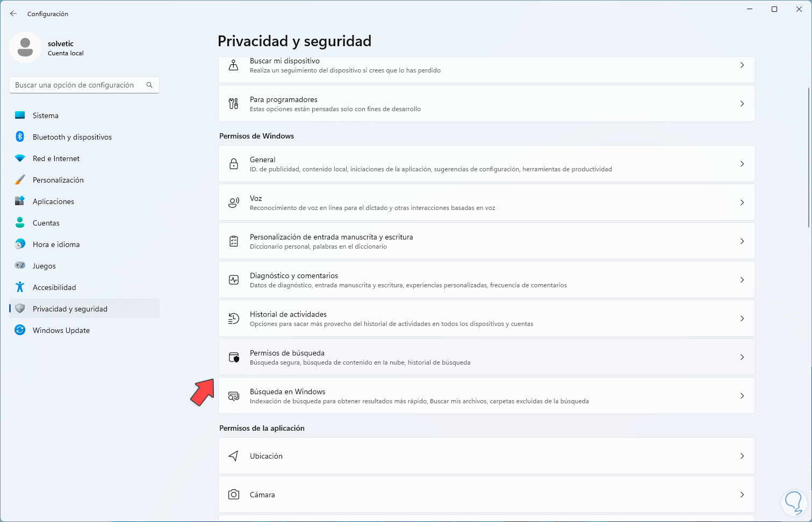Click the Red e Internet wifi icon

(20, 158)
